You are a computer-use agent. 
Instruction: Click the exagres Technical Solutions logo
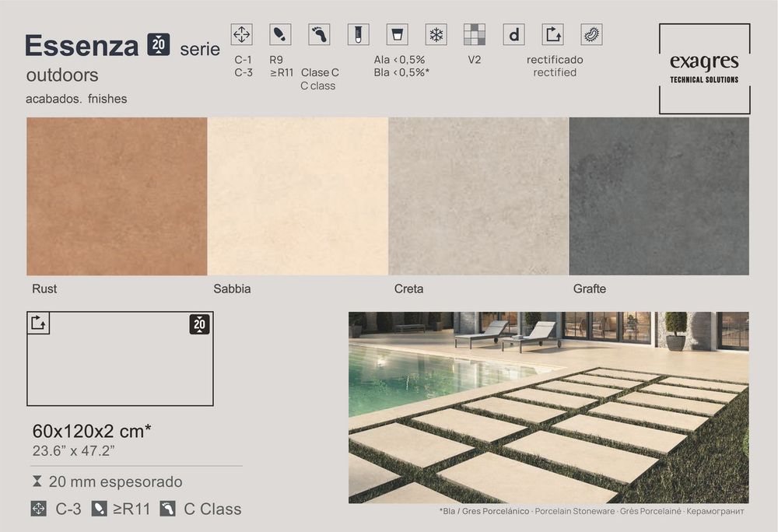coord(704,68)
